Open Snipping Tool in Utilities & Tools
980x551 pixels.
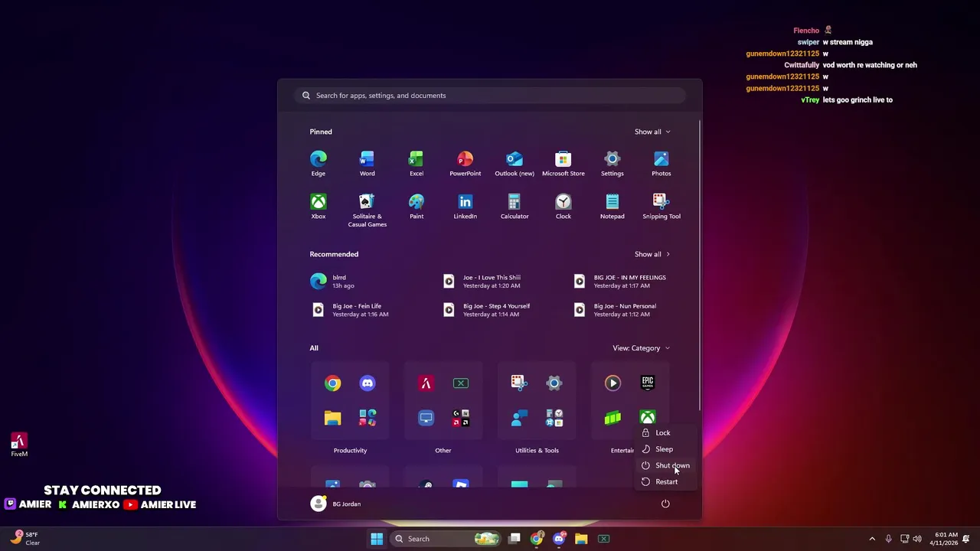point(519,383)
